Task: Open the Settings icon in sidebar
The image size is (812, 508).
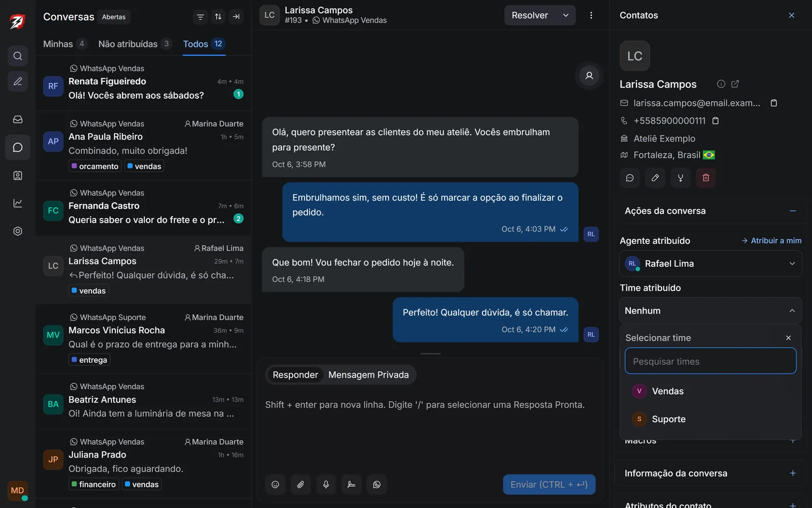Action: [18, 231]
